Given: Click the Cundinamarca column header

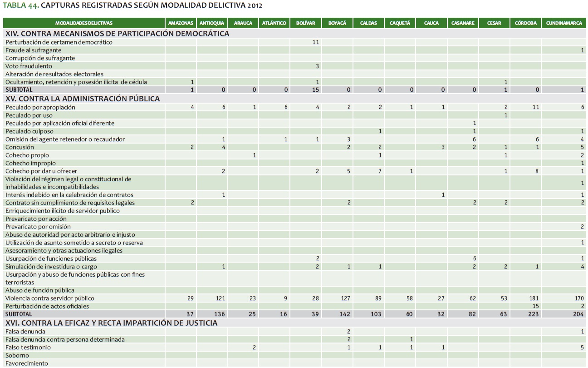Looking at the screenshot, I should point(564,23).
